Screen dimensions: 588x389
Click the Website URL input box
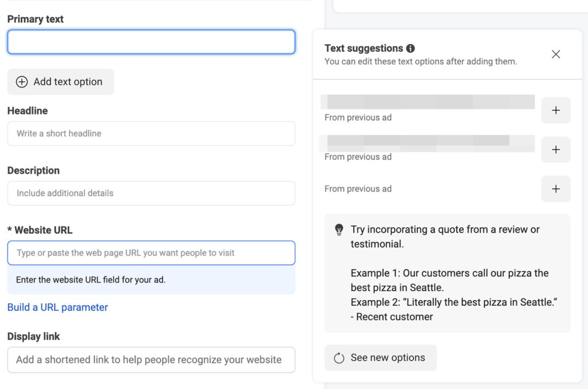tap(151, 253)
